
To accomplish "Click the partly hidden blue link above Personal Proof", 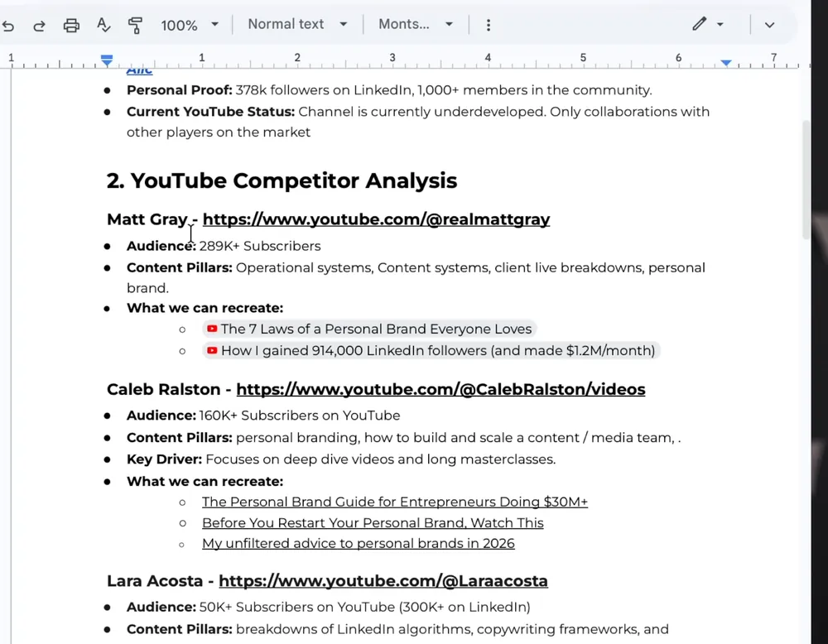I will [139, 70].
